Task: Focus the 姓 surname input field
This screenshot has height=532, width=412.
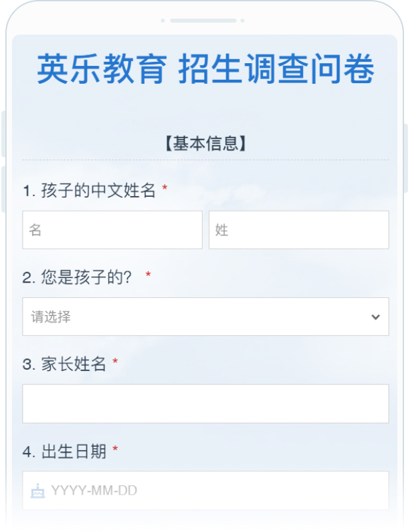Action: [x=298, y=230]
